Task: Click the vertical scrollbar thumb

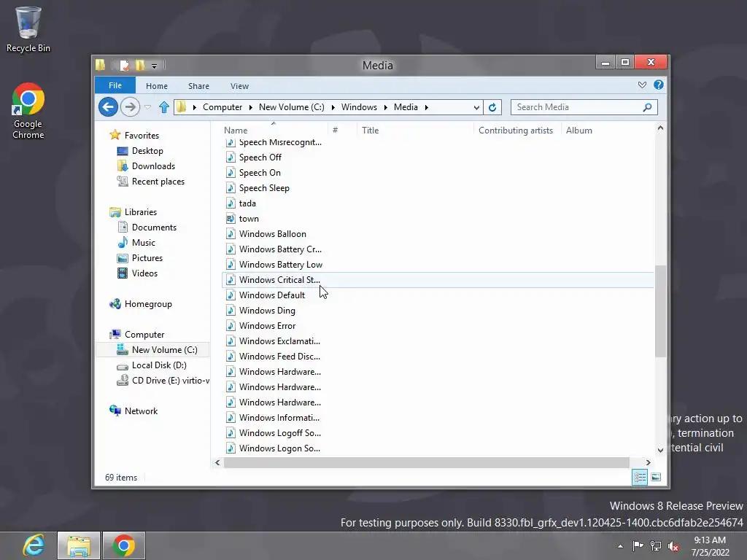Action: (660, 311)
